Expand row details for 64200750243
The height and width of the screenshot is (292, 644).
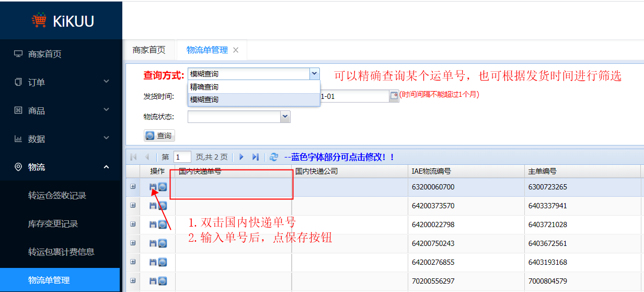[x=133, y=243]
